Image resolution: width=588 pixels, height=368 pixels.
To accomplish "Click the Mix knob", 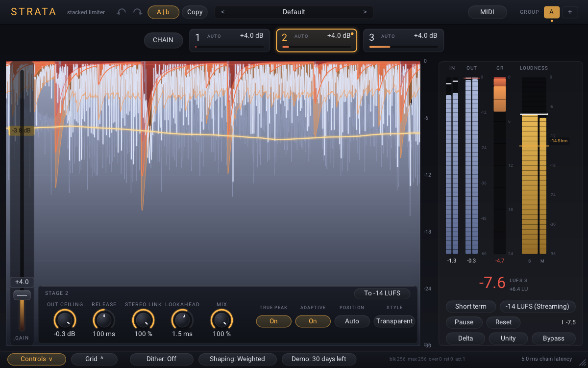I will click(x=221, y=320).
